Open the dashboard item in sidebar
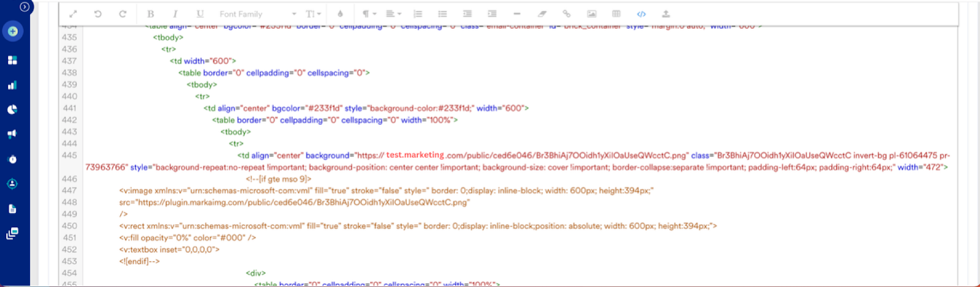 (12, 60)
